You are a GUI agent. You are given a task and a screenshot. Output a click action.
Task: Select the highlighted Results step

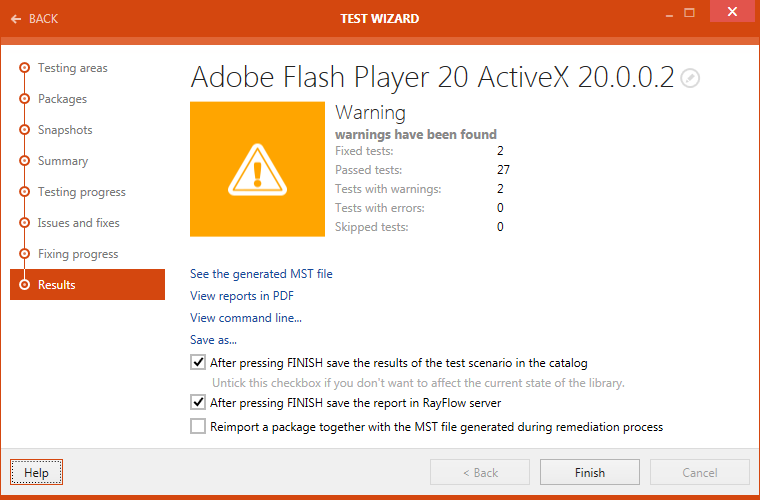tap(87, 284)
